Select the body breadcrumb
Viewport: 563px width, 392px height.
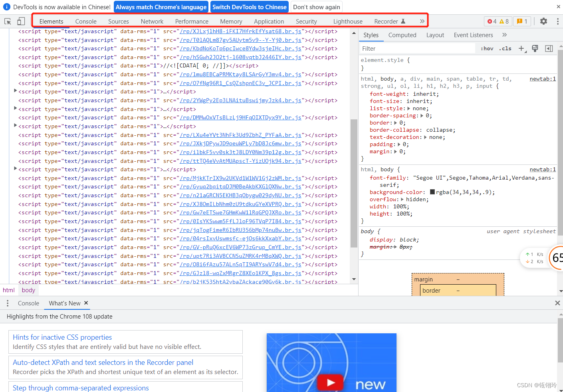click(28, 290)
